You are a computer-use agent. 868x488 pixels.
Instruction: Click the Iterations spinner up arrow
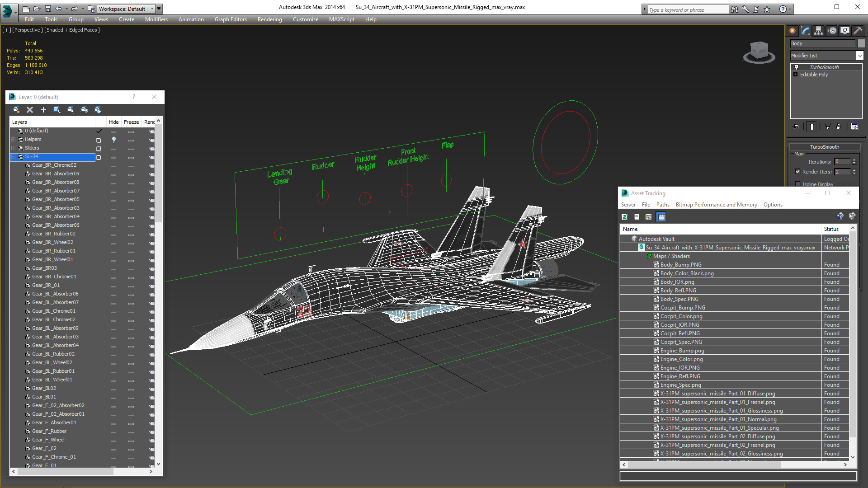point(854,160)
